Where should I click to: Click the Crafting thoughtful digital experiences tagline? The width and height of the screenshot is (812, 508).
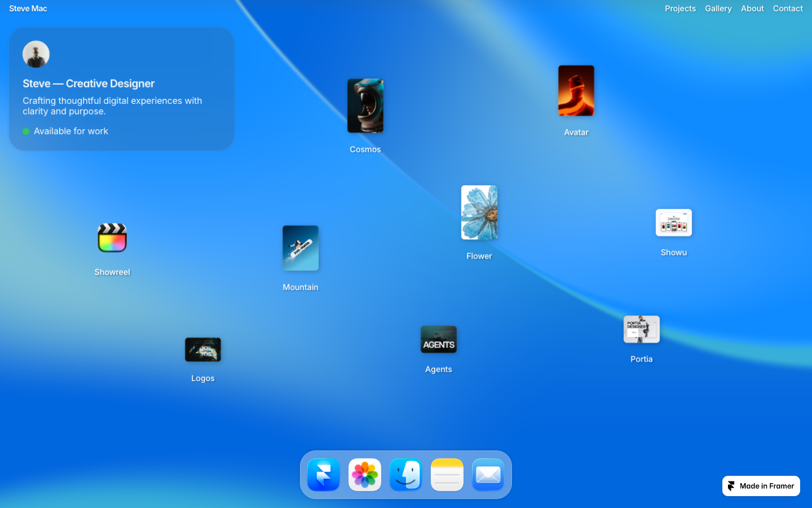[112, 106]
